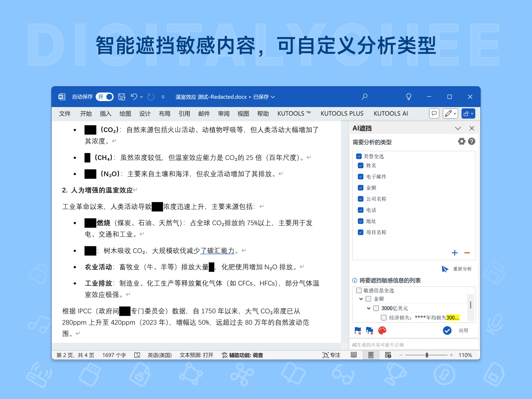Open the share button dropdown
This screenshot has width=532, height=399.
click(468, 114)
